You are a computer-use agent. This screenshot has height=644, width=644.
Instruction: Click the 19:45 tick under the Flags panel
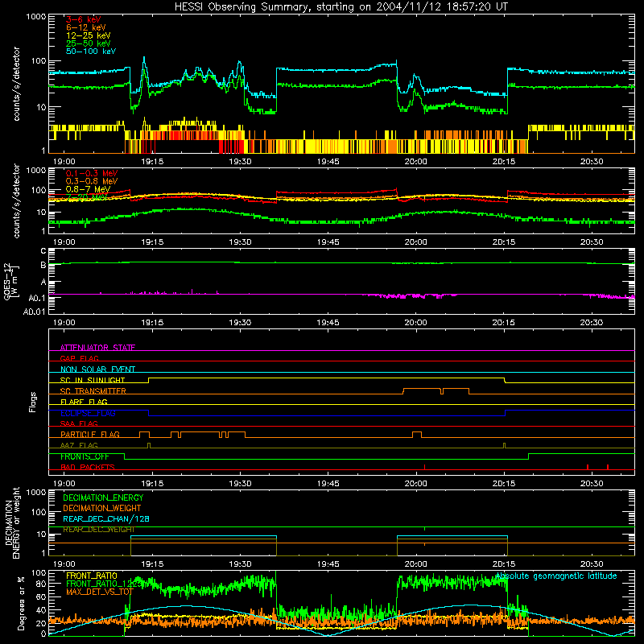[x=328, y=484]
